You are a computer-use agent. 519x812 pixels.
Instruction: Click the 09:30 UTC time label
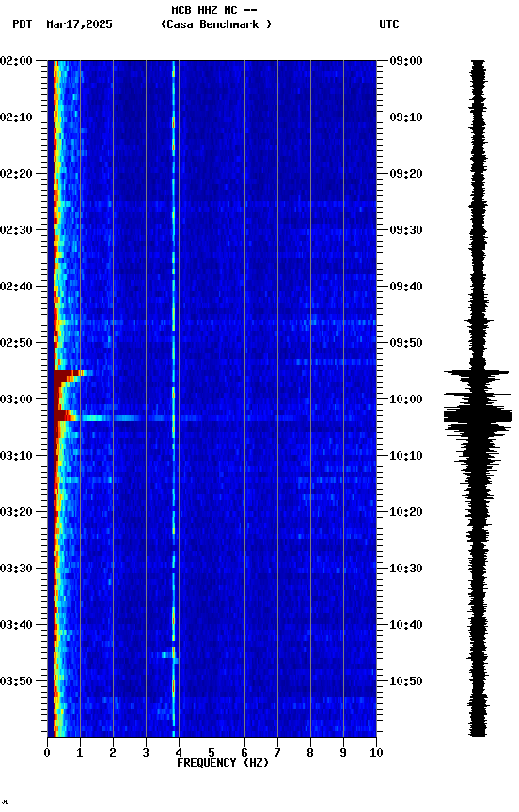406,230
